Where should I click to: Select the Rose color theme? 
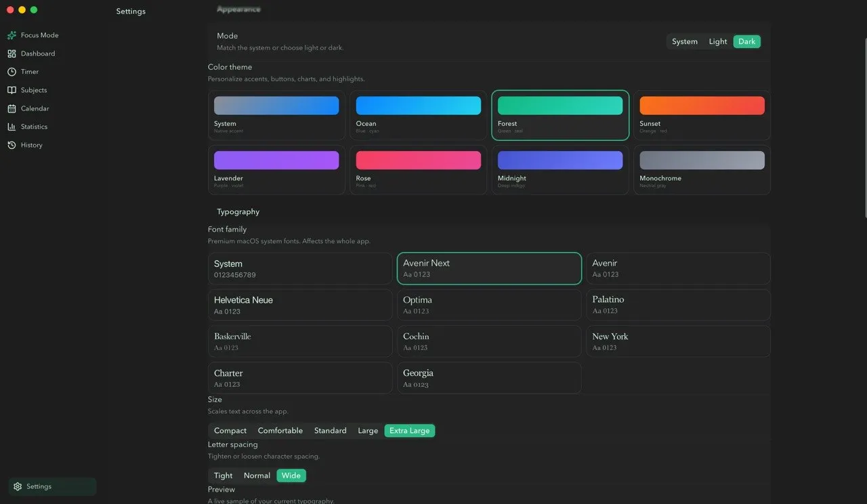(418, 170)
